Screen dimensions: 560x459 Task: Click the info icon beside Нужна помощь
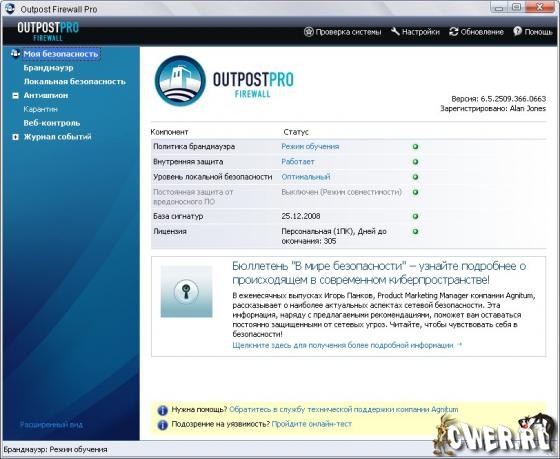162,410
